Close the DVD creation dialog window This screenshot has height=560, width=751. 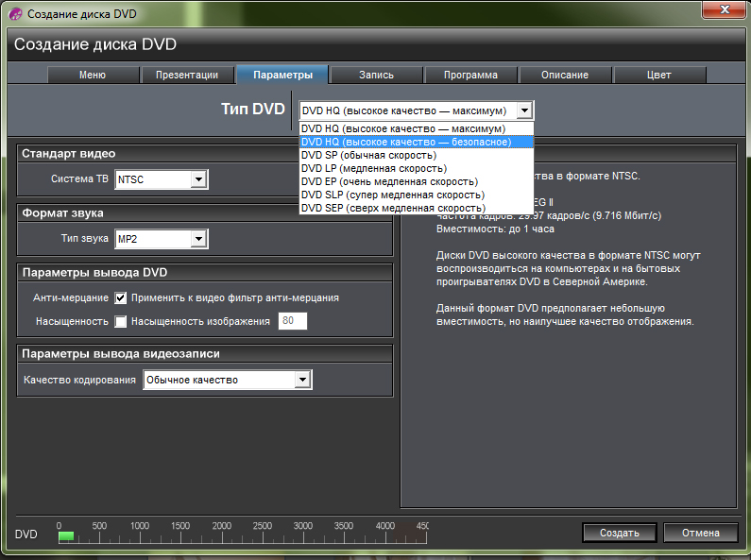click(725, 10)
